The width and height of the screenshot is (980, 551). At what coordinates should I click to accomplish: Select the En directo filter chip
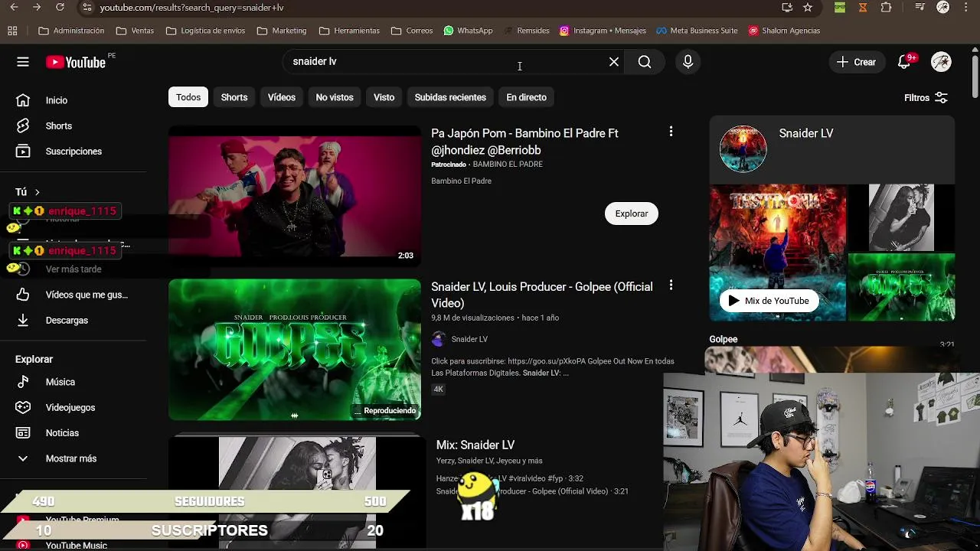527,97
